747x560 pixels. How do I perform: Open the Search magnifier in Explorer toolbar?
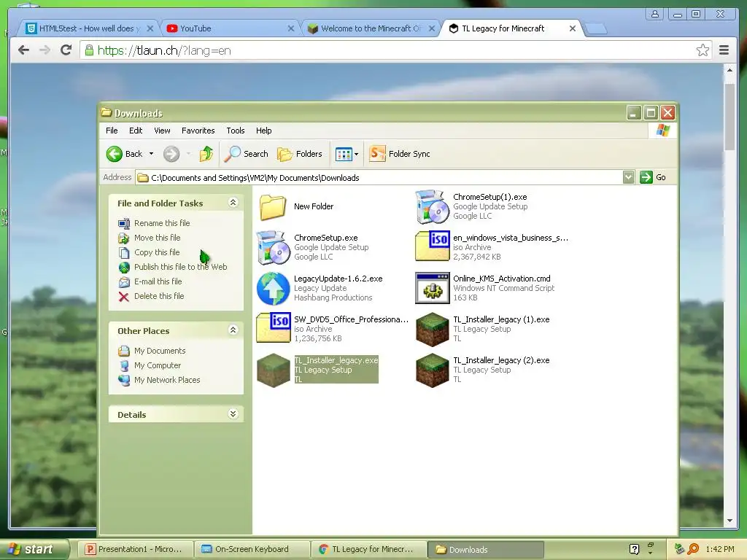coord(233,154)
